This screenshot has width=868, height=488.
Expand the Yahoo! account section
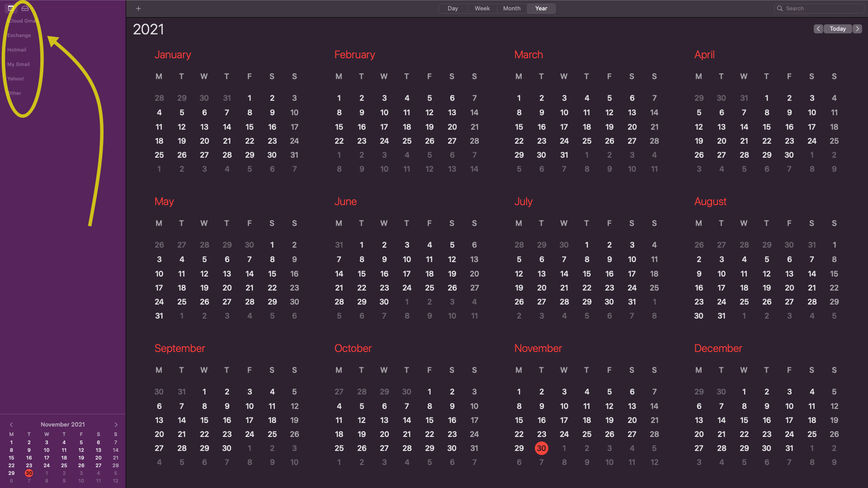15,79
